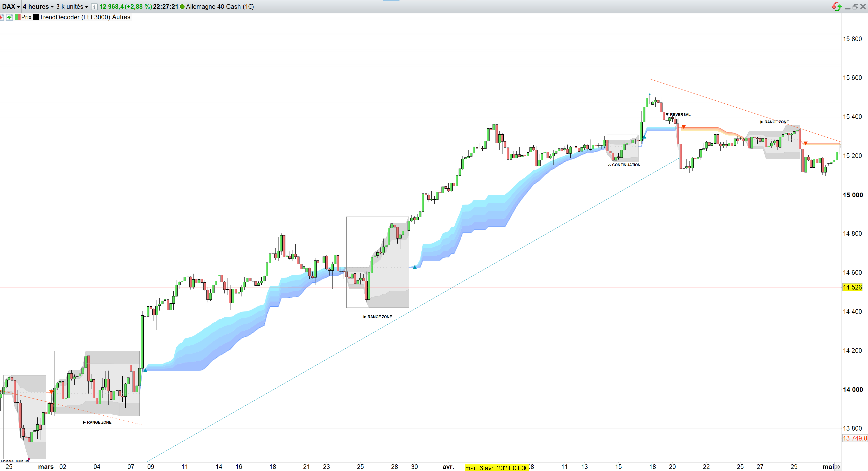868x471 pixels.
Task: Minimize the chart window
Action: pos(848,7)
